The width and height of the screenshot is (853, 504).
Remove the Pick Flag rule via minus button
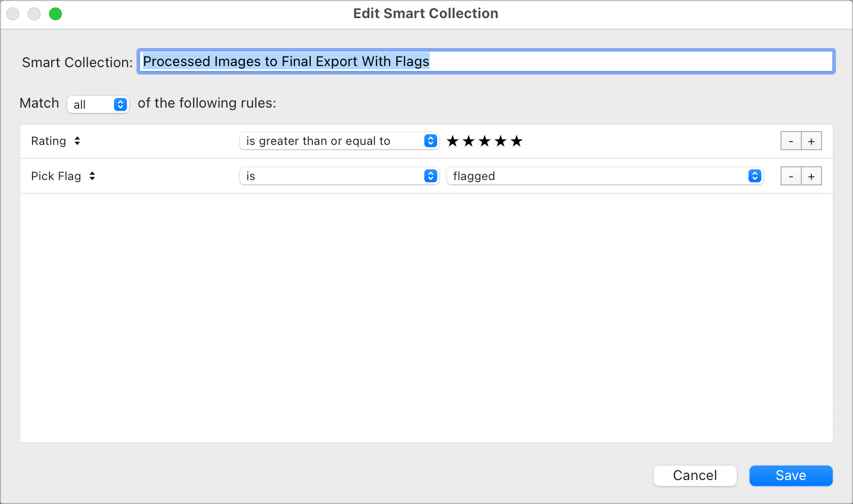(791, 176)
